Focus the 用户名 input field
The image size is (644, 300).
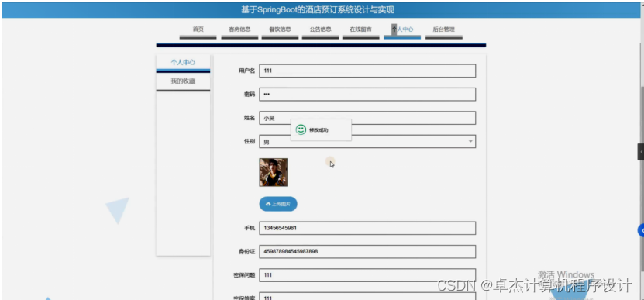coord(367,71)
